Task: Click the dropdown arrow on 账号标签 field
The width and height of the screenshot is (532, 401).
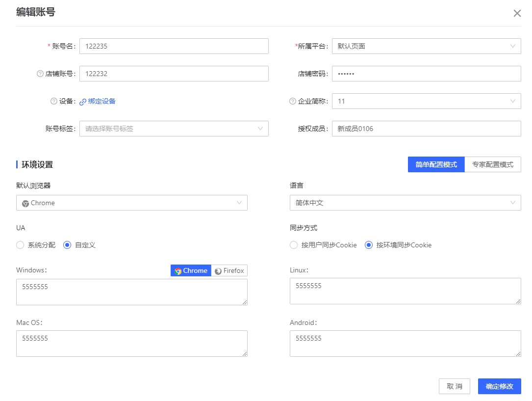Action: coord(260,129)
